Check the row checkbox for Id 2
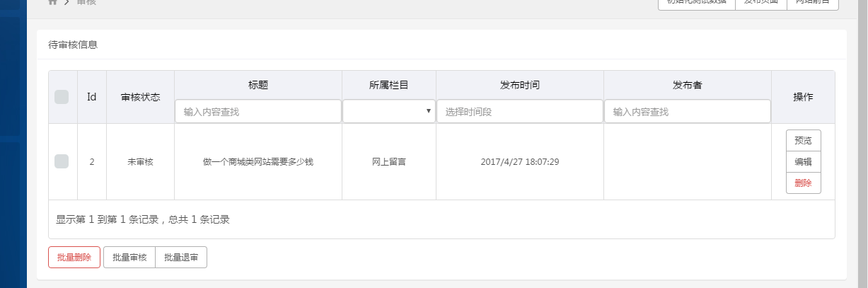868x288 pixels. click(x=62, y=161)
